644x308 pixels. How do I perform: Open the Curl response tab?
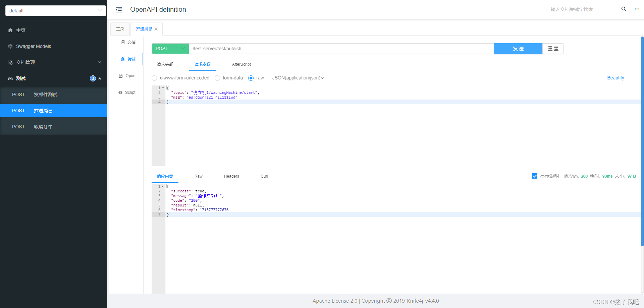click(x=264, y=176)
